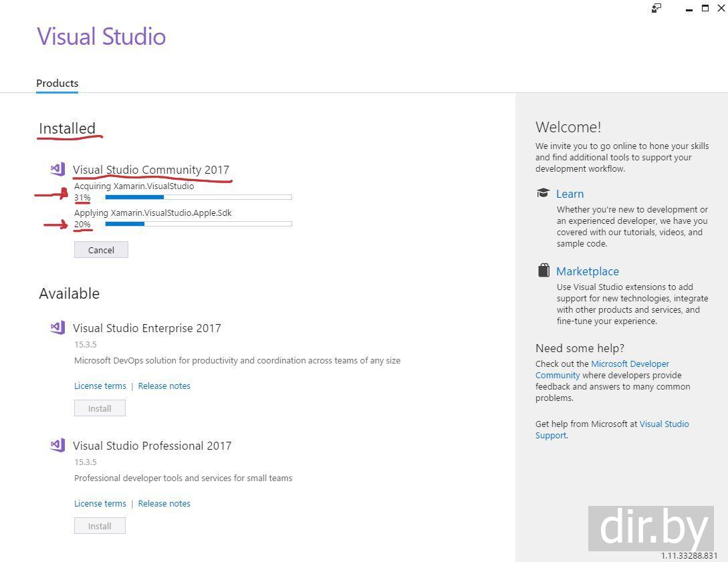Minimize the Visual Studio Installer window
Image resolution: width=728 pixels, height=562 pixels.
click(x=689, y=9)
